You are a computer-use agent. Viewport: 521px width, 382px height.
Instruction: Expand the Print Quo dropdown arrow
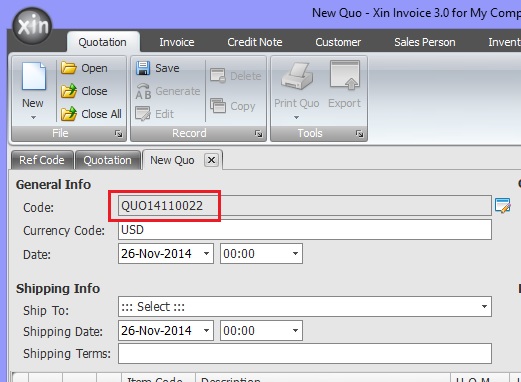pos(296,117)
